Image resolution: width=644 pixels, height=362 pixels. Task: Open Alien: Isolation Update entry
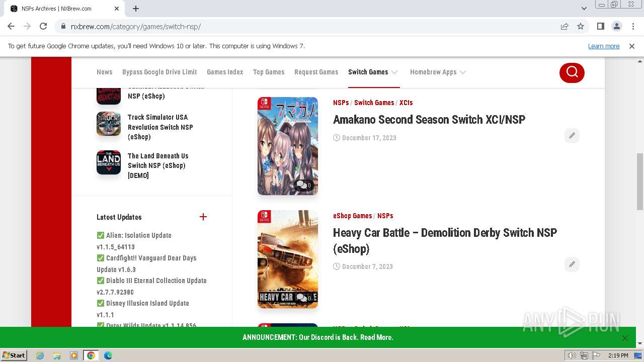(134, 241)
